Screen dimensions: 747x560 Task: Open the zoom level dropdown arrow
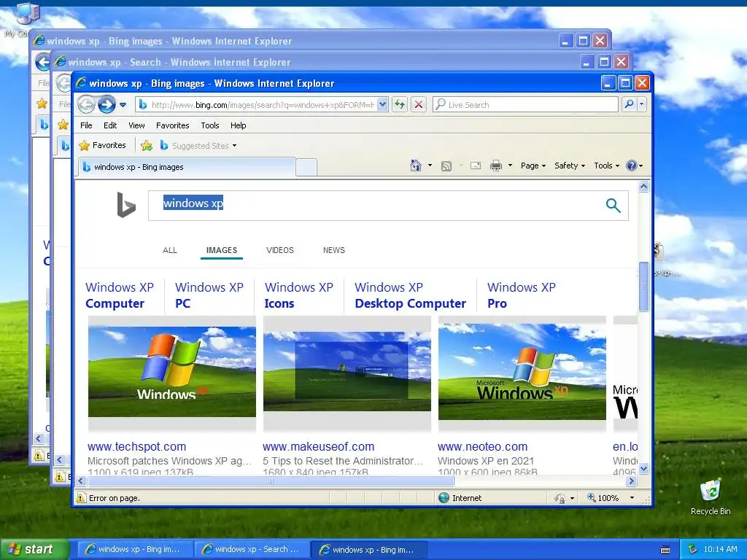coord(632,498)
